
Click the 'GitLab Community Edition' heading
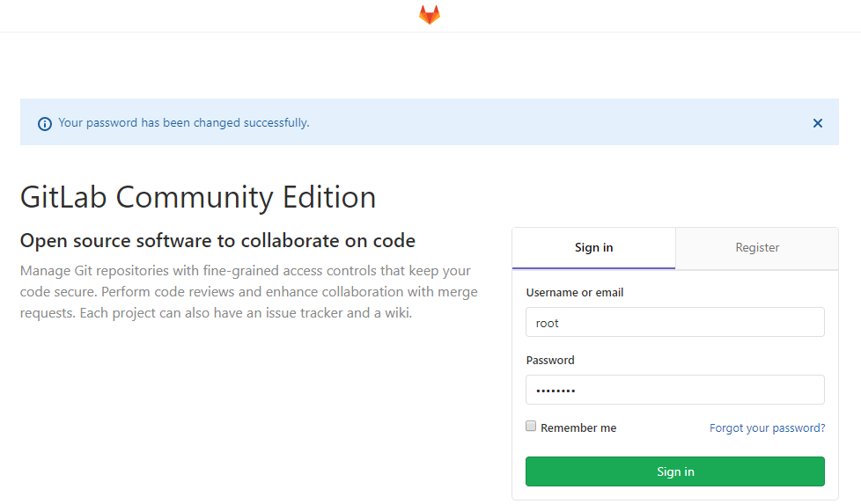click(198, 197)
